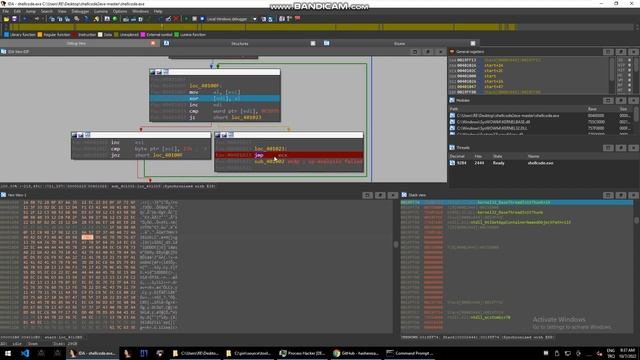This screenshot has height=360, width=640.
Task: Open the Search menu
Action: coord(47,11)
